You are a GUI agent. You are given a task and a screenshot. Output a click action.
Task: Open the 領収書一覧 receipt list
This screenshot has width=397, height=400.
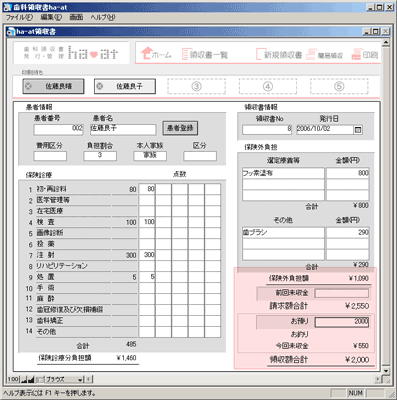(205, 54)
